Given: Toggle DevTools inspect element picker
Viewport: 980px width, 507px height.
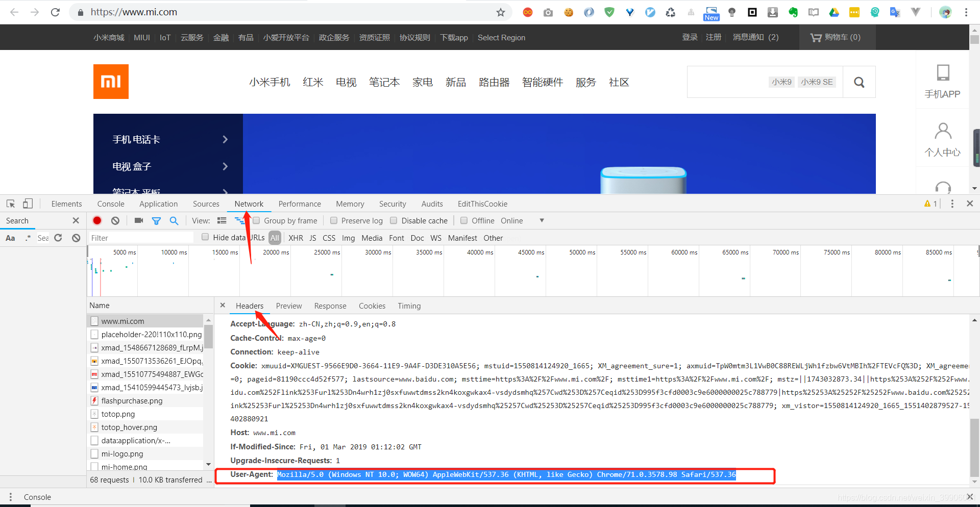Looking at the screenshot, I should (11, 204).
